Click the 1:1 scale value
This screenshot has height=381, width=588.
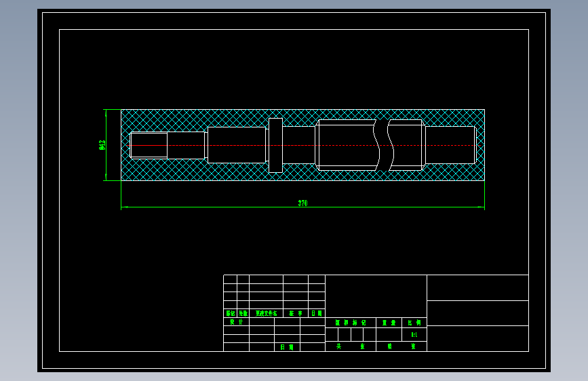click(x=414, y=334)
